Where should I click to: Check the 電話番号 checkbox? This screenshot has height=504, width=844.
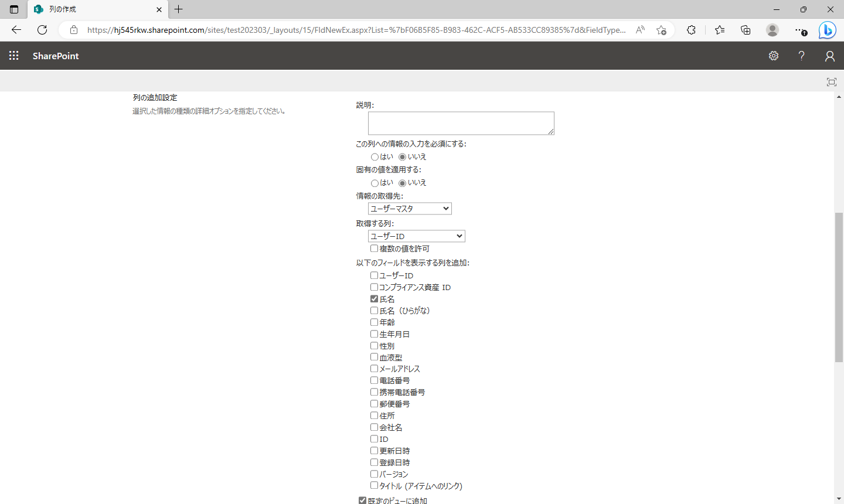(374, 380)
